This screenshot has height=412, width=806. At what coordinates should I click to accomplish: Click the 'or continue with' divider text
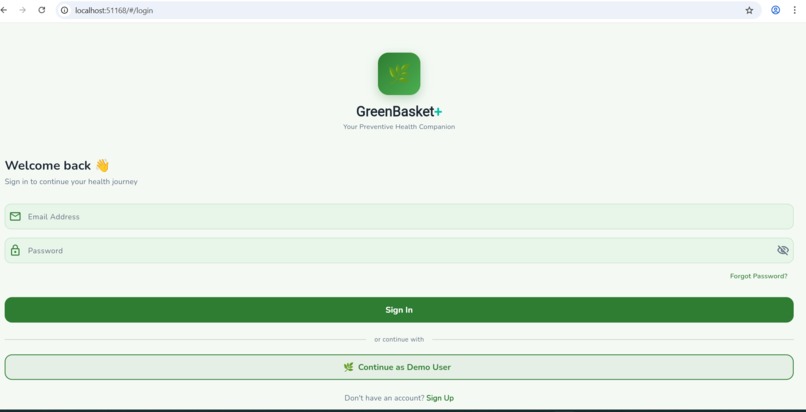[399, 339]
